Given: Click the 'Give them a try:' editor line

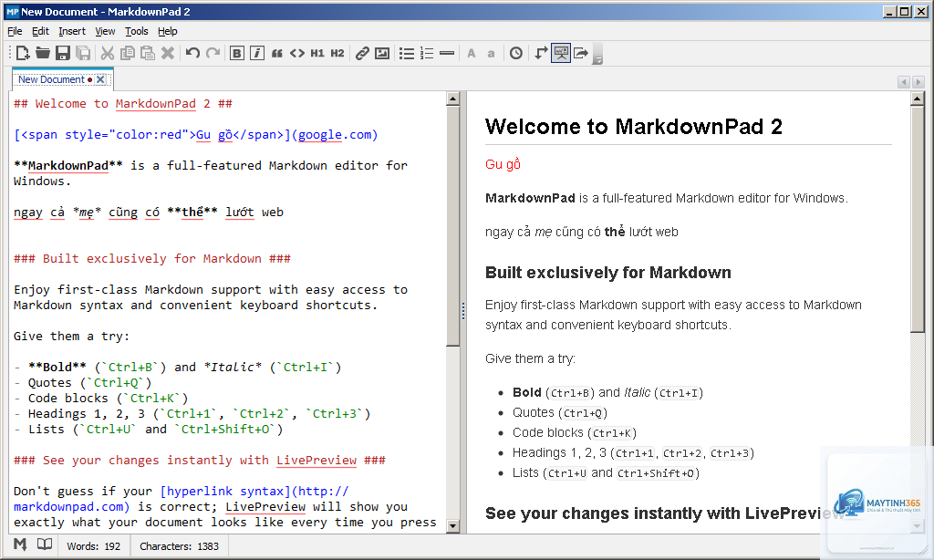Looking at the screenshot, I should tap(71, 336).
